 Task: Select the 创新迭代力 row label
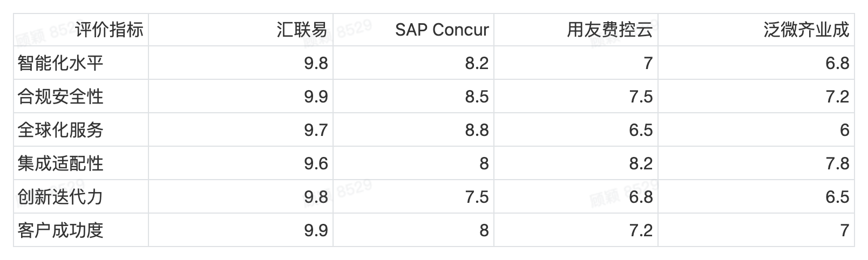click(60, 197)
